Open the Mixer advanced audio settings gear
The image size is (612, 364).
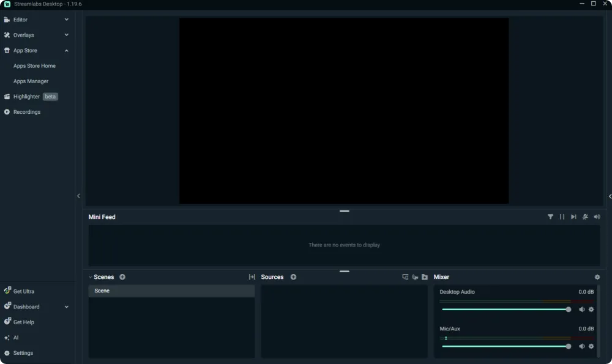[x=597, y=277]
